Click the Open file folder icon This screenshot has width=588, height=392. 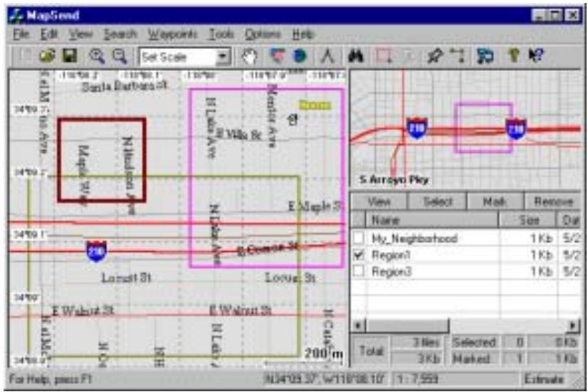(x=47, y=56)
